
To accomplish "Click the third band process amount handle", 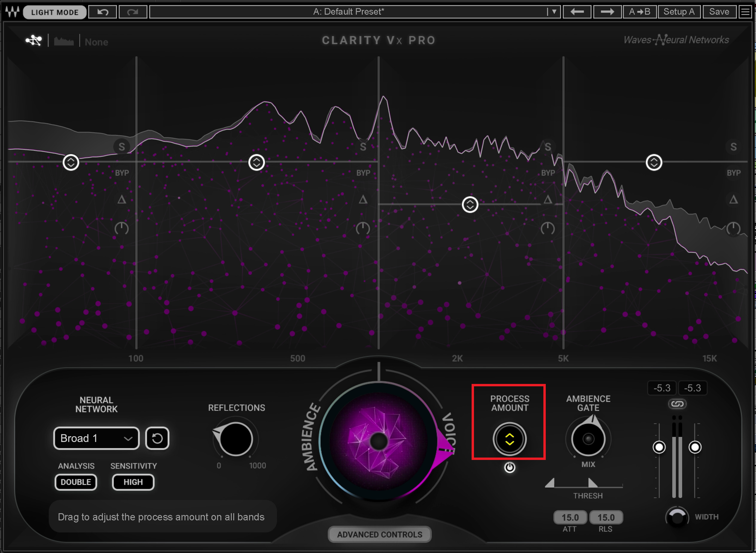I will [x=470, y=204].
